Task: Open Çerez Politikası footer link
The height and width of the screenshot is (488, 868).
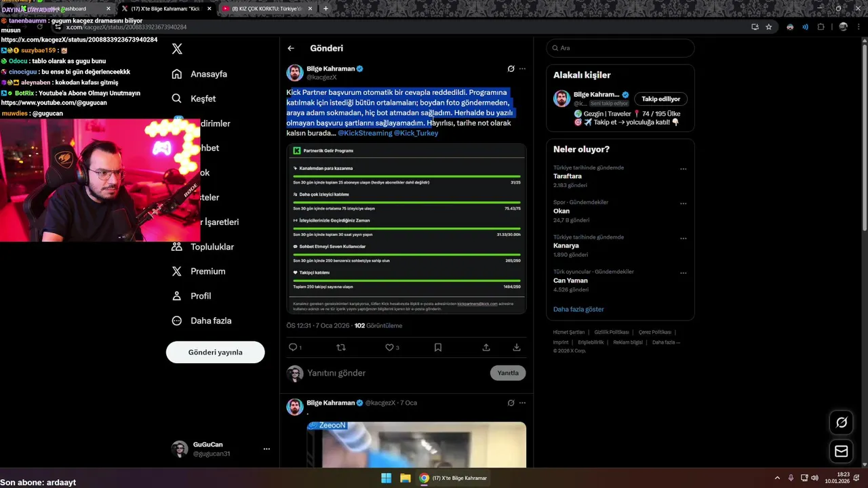Action: click(655, 332)
